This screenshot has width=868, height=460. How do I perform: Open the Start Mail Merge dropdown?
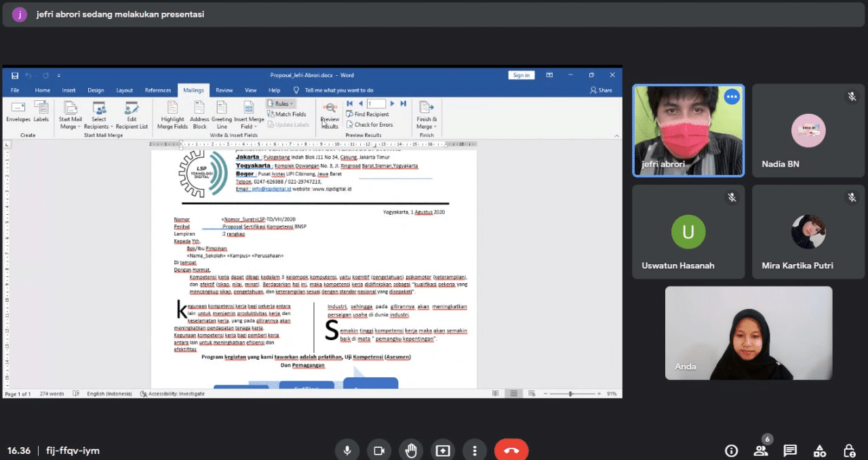(x=70, y=115)
